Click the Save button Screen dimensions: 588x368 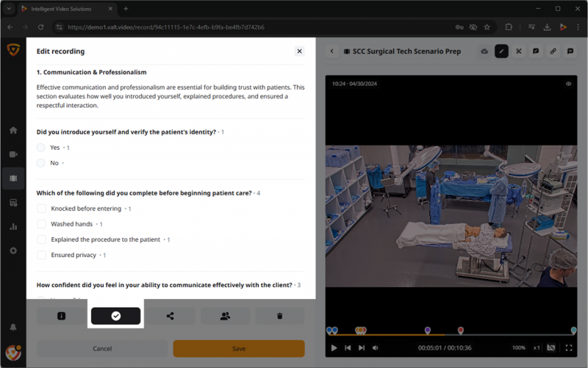coord(239,348)
